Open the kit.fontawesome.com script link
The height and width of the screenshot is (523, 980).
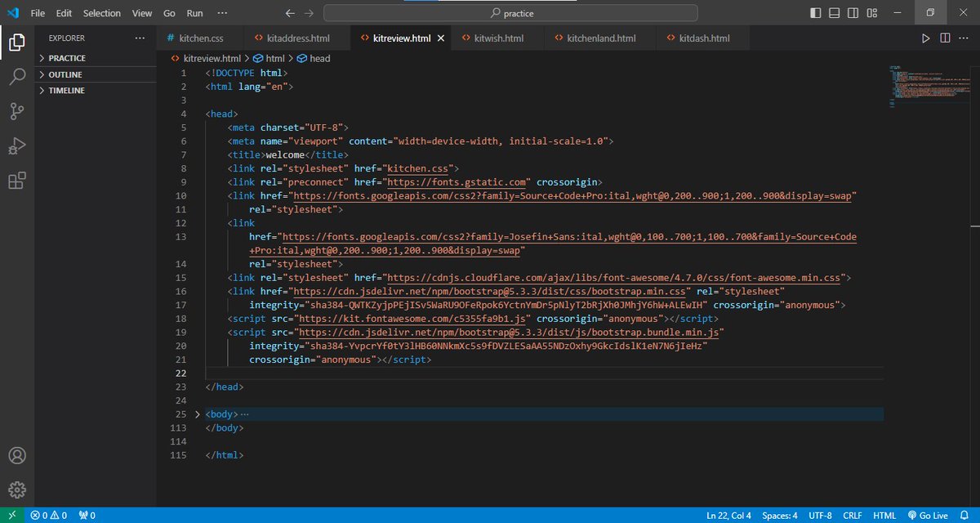pos(414,319)
